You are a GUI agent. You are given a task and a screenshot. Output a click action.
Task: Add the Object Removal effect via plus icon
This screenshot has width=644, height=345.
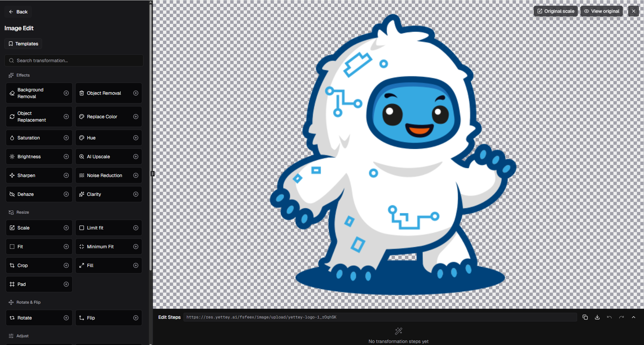pyautogui.click(x=136, y=93)
